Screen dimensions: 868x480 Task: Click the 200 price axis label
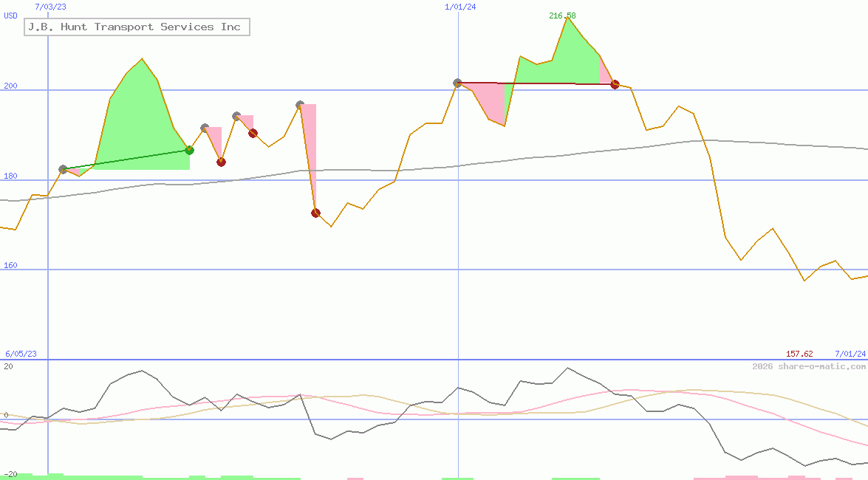10,86
